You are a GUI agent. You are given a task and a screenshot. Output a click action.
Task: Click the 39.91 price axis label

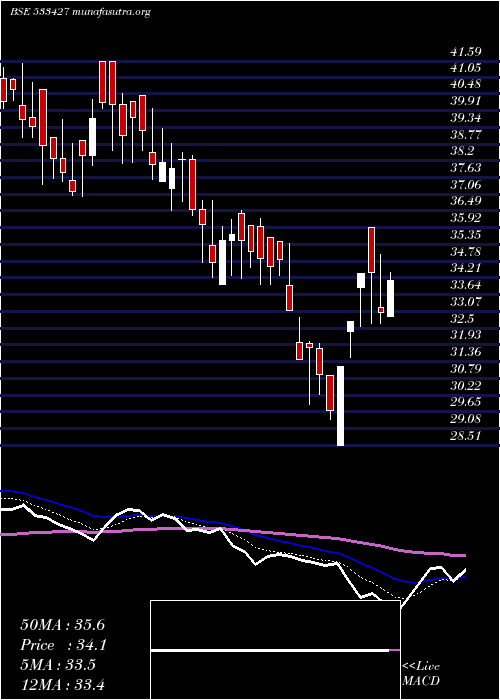466,101
